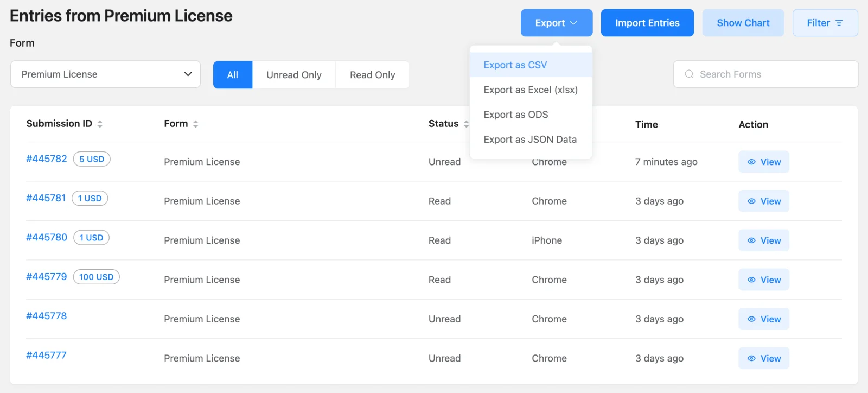Click Time column header
The image size is (868, 393).
pyautogui.click(x=647, y=124)
